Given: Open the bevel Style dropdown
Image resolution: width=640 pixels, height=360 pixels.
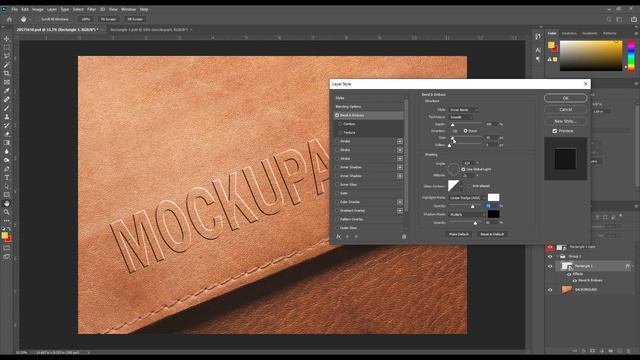Looking at the screenshot, I should coord(464,110).
